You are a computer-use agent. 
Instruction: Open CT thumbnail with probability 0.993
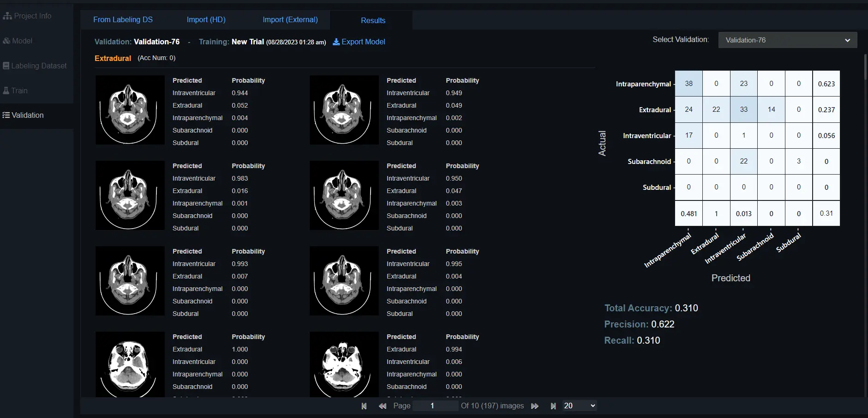pos(130,281)
